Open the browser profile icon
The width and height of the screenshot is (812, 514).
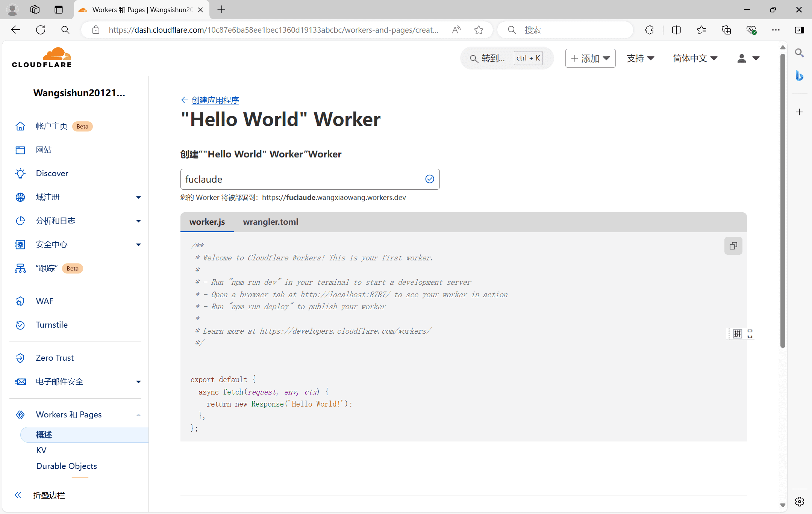[12, 10]
